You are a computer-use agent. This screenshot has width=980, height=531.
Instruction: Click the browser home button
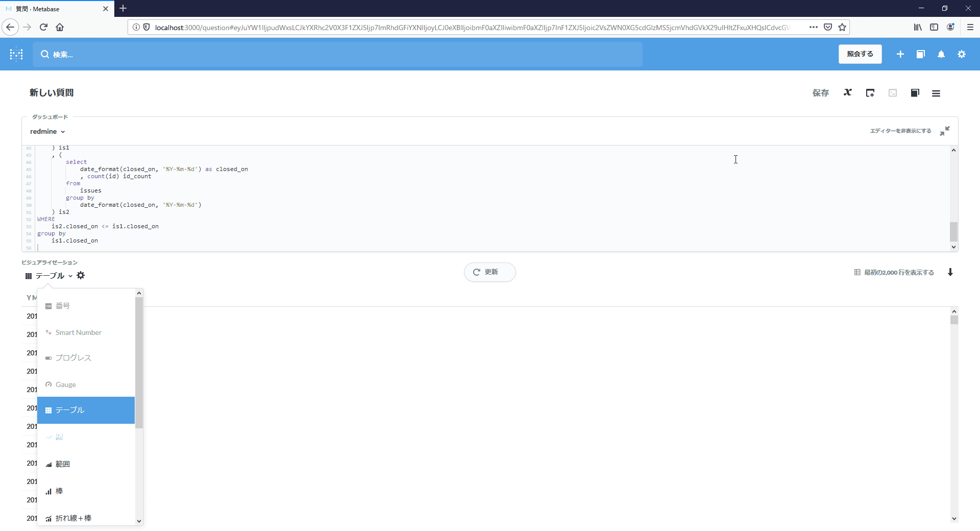pos(60,27)
